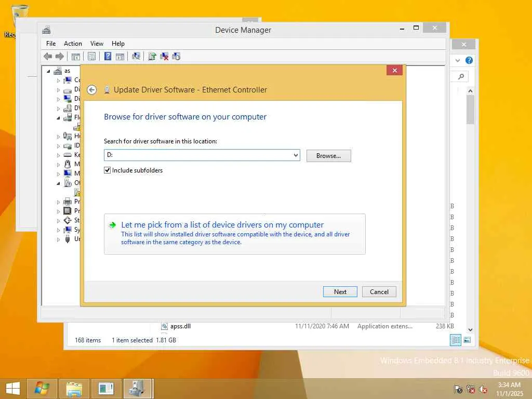This screenshot has height=399, width=532.
Task: Expand the Mice node arrow
Action: 58,165
